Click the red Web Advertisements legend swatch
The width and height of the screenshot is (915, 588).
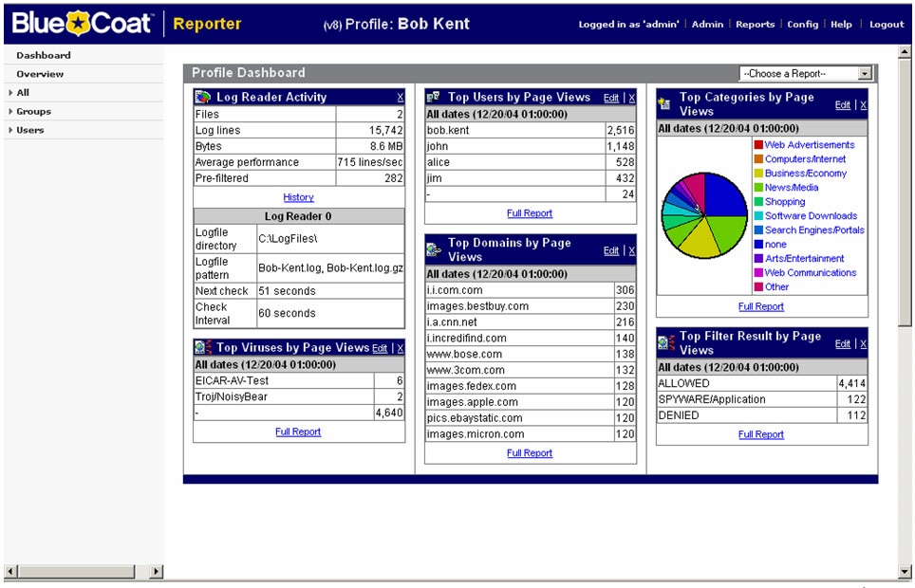pos(758,145)
